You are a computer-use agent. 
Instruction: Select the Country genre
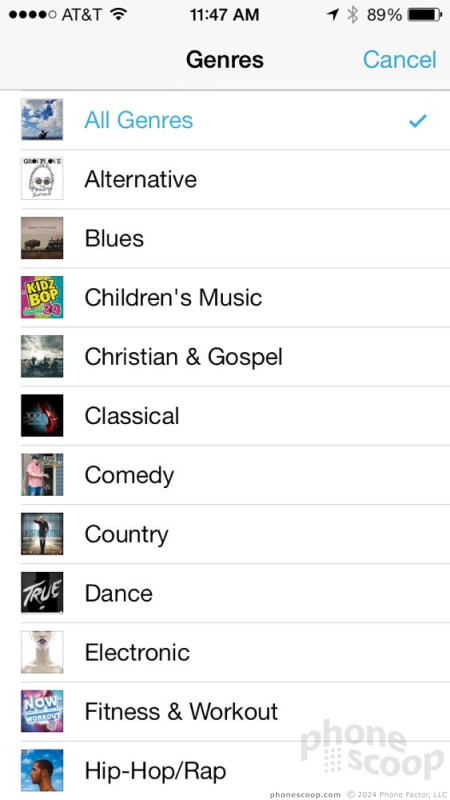(x=235, y=535)
